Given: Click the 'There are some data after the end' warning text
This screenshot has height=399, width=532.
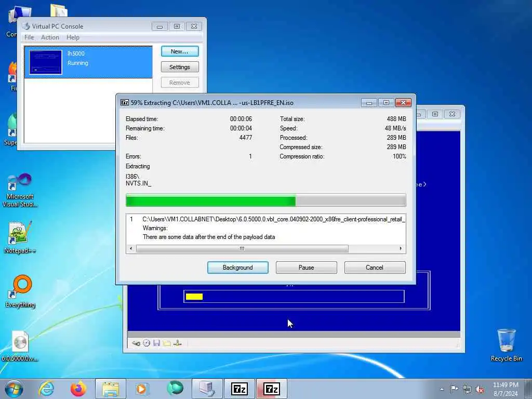Looking at the screenshot, I should (x=209, y=237).
